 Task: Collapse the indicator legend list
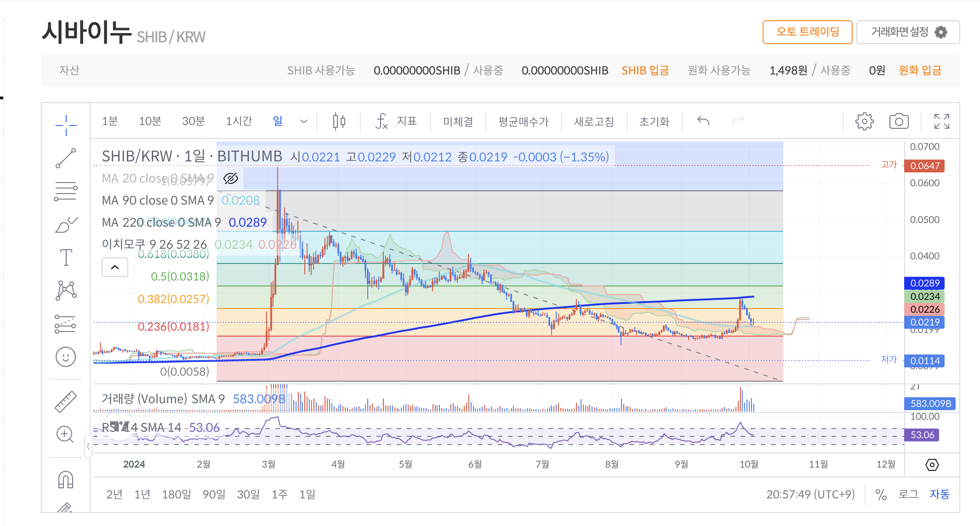[115, 267]
